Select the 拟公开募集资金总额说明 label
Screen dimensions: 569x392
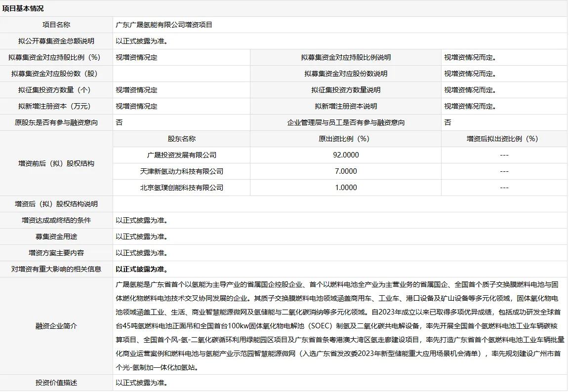(56, 41)
